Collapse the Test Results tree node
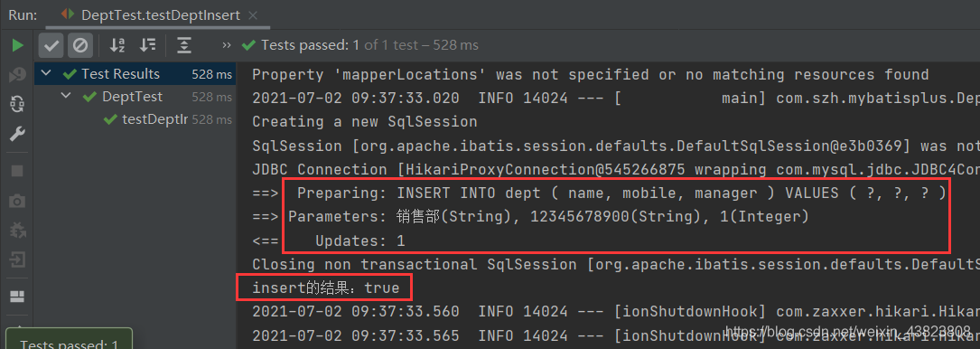The height and width of the screenshot is (349, 980). [x=46, y=74]
